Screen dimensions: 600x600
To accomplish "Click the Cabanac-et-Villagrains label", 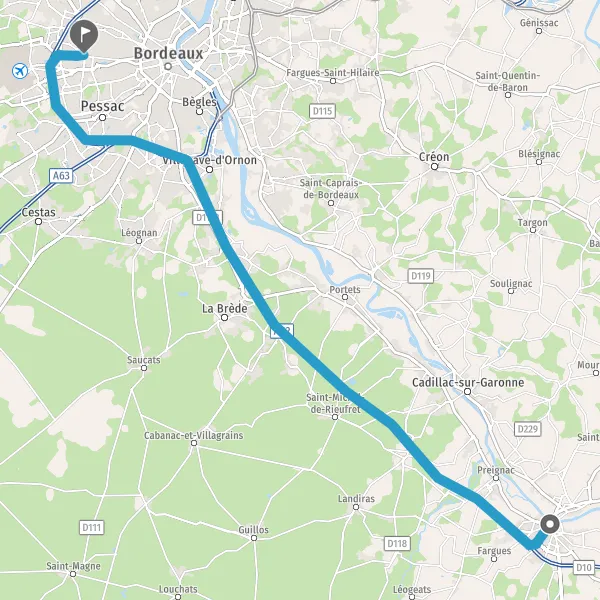I will pos(194,435).
